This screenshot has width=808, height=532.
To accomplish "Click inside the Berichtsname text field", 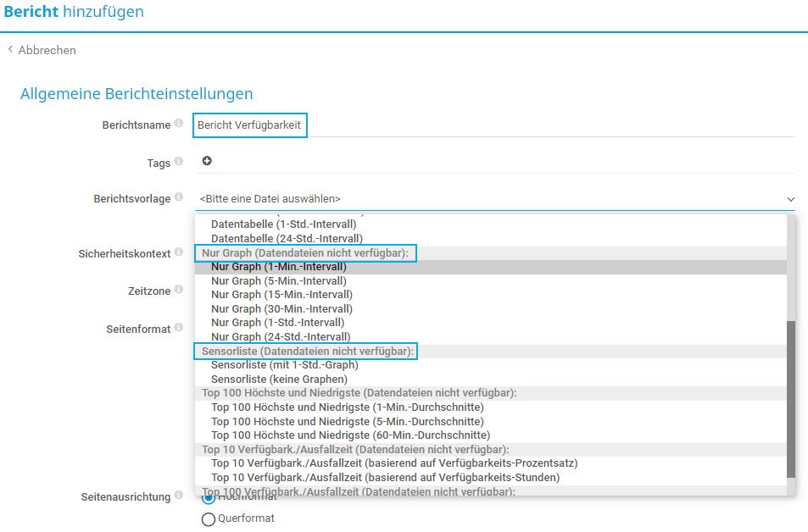I will click(249, 125).
